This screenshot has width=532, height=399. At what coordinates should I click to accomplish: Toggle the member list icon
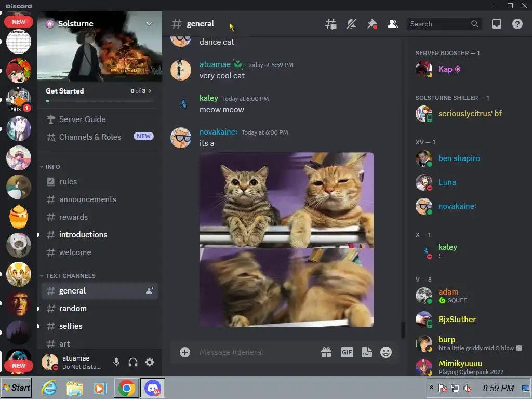pyautogui.click(x=393, y=24)
